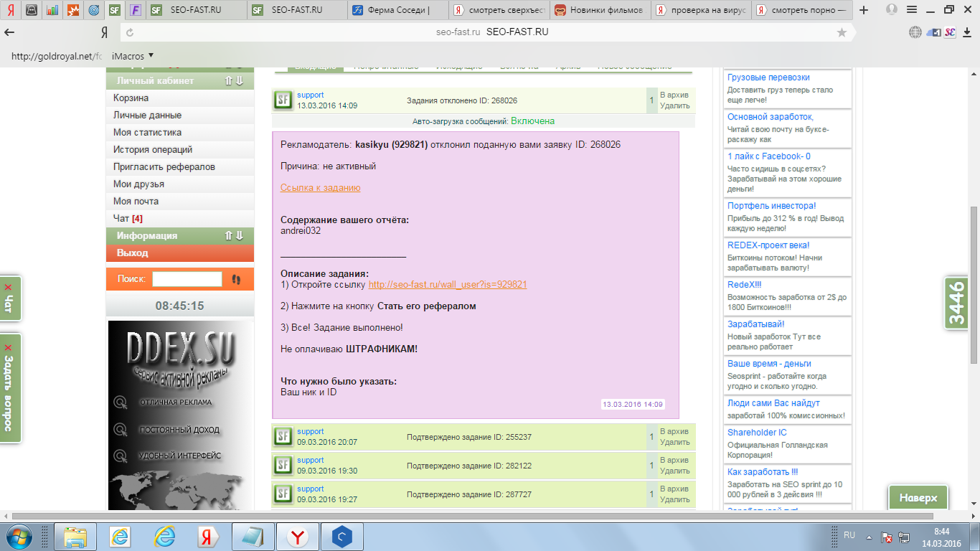980x551 pixels.
Task: Open the browser hamburger menu
Action: [913, 9]
